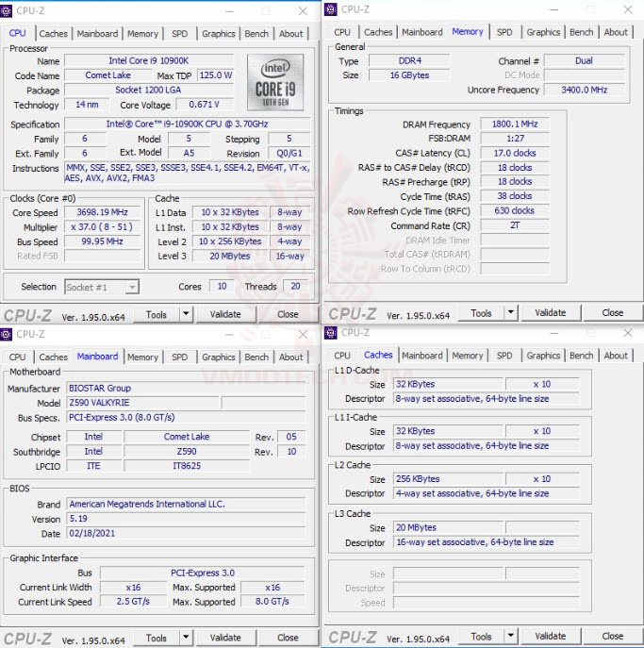644x648 pixels.
Task: Click Close button in the CPU window
Action: (288, 314)
